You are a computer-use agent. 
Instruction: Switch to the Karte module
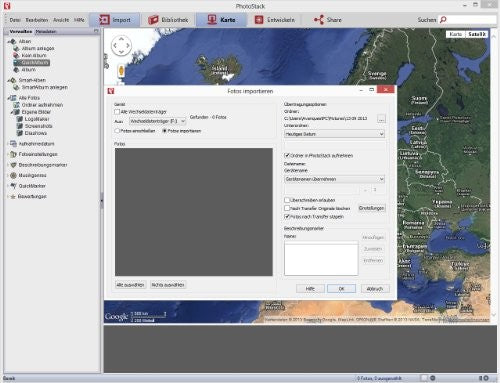tap(221, 20)
